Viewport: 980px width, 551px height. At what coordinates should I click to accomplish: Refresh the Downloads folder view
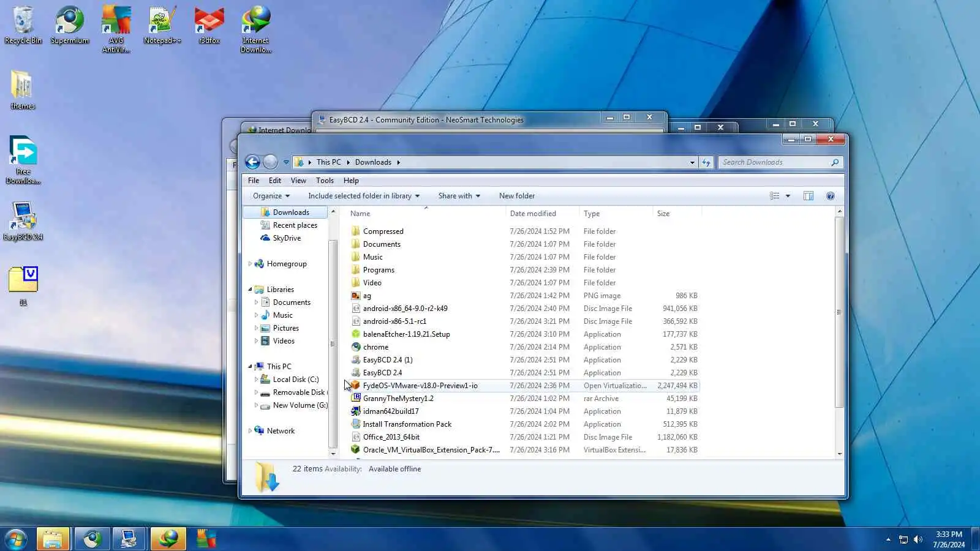[706, 162]
